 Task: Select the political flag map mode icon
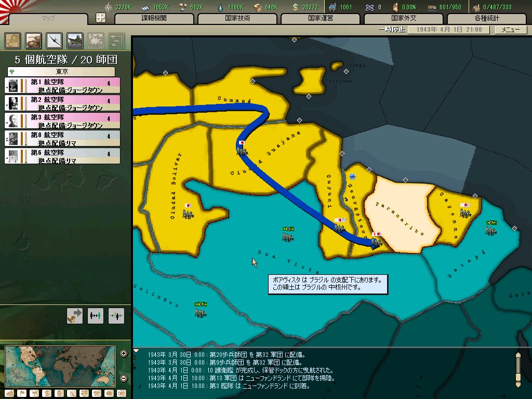pyautogui.click(x=22, y=393)
